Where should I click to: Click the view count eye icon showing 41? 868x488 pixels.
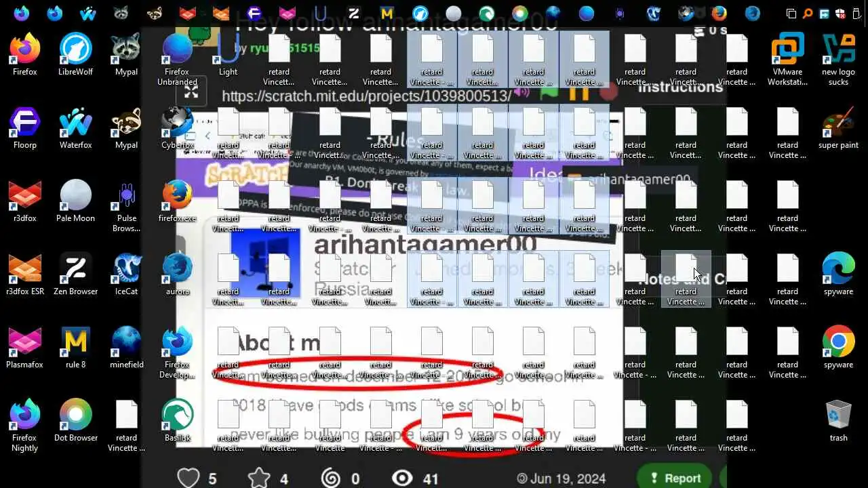pos(402,479)
